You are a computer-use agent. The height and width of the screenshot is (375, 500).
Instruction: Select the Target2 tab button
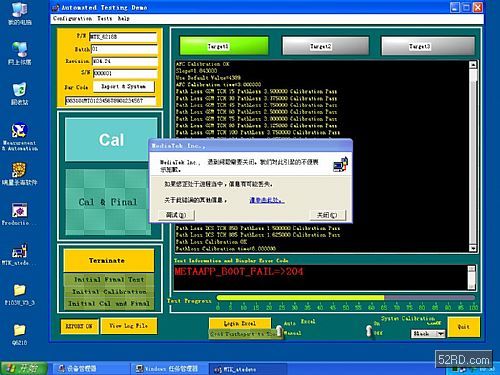pyautogui.click(x=326, y=46)
